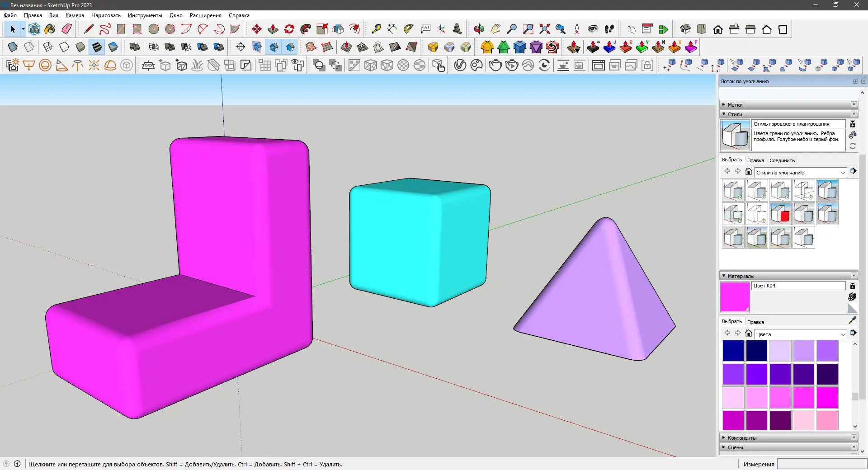Select the Follow Me tool
Screen dimensions: 868x470
pos(306,29)
